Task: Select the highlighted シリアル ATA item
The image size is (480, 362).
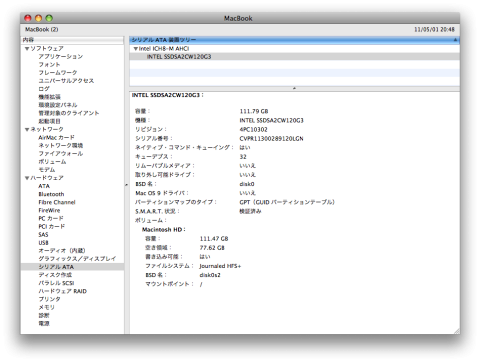Action: pos(72,267)
